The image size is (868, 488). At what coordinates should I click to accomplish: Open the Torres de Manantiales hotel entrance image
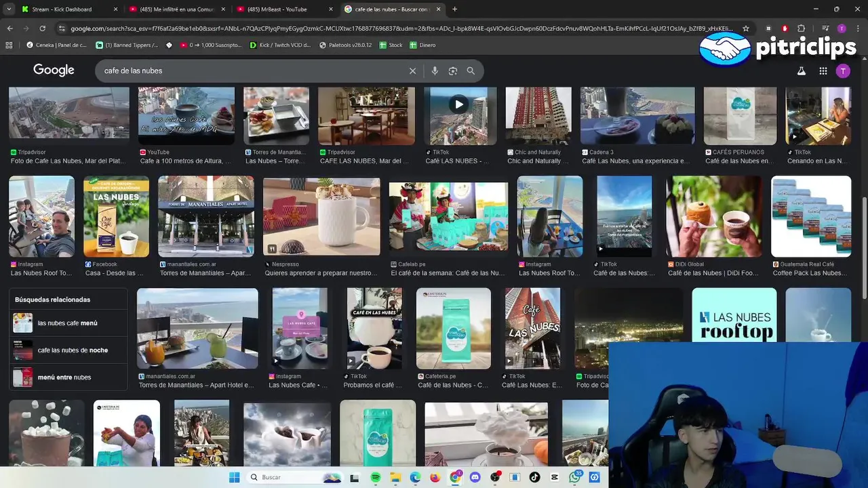tap(206, 217)
